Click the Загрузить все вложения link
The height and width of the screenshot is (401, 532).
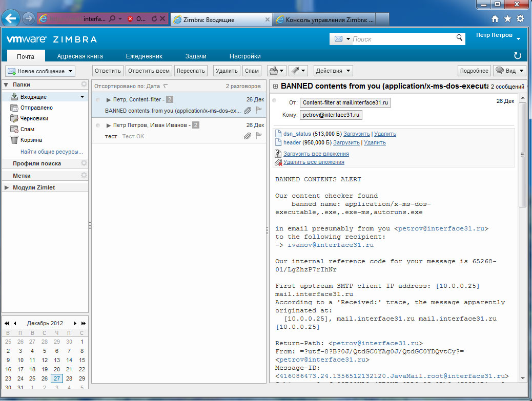316,154
